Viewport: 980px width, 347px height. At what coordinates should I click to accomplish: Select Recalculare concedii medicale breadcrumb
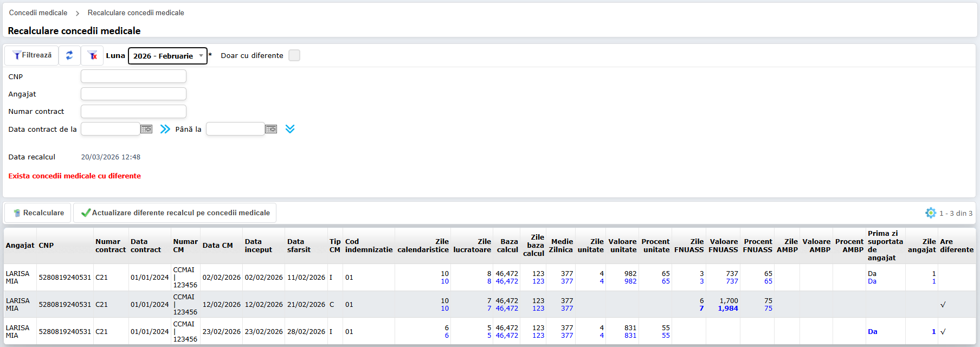[x=136, y=12]
